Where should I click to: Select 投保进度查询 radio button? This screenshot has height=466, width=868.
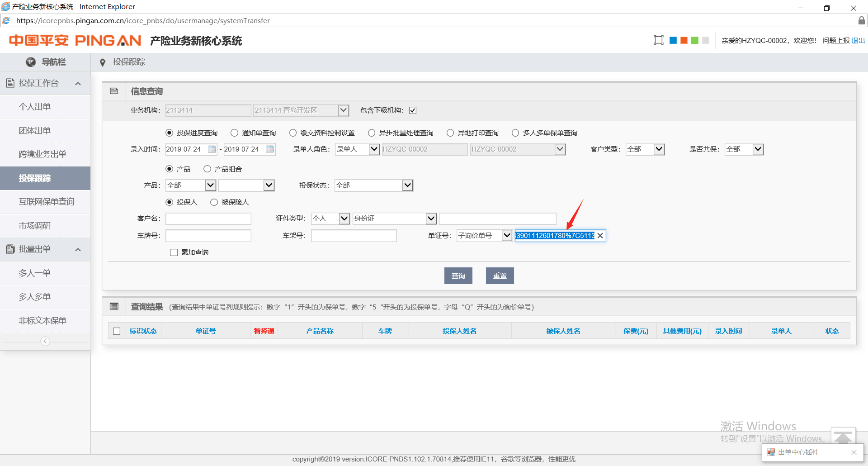click(x=169, y=133)
